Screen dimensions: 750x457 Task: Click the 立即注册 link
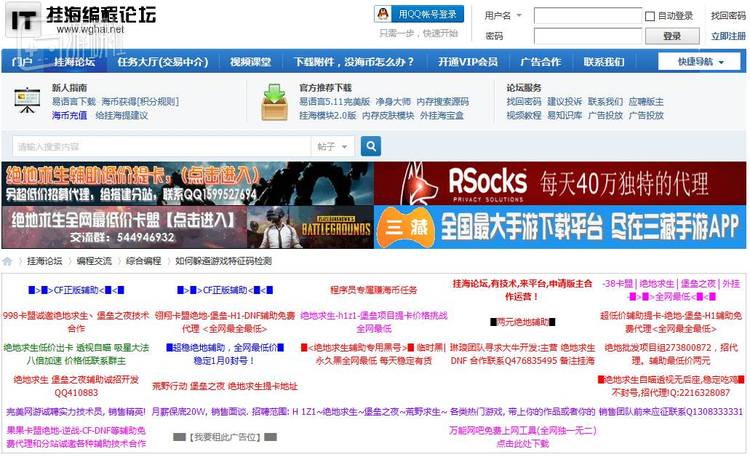pyautogui.click(x=728, y=36)
